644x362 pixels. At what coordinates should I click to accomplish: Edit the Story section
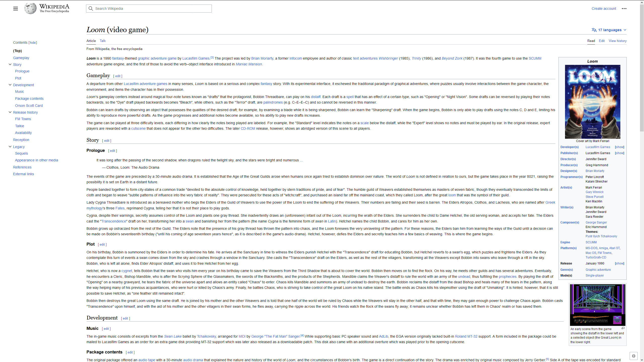(x=107, y=141)
